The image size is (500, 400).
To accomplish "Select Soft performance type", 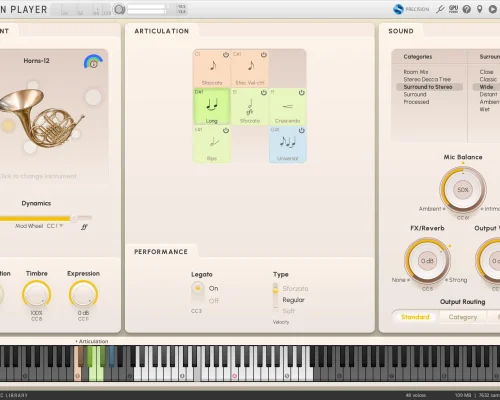I will [x=289, y=311].
